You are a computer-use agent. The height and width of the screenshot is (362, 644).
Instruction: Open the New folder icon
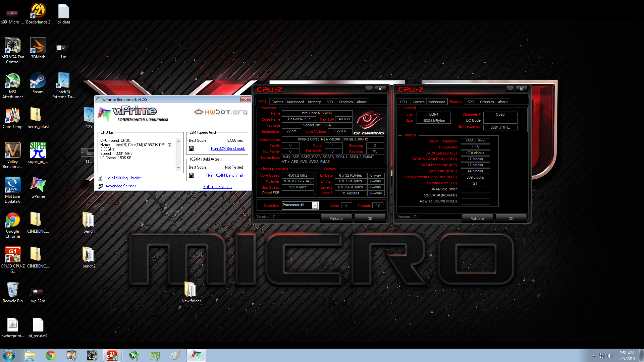point(191,292)
